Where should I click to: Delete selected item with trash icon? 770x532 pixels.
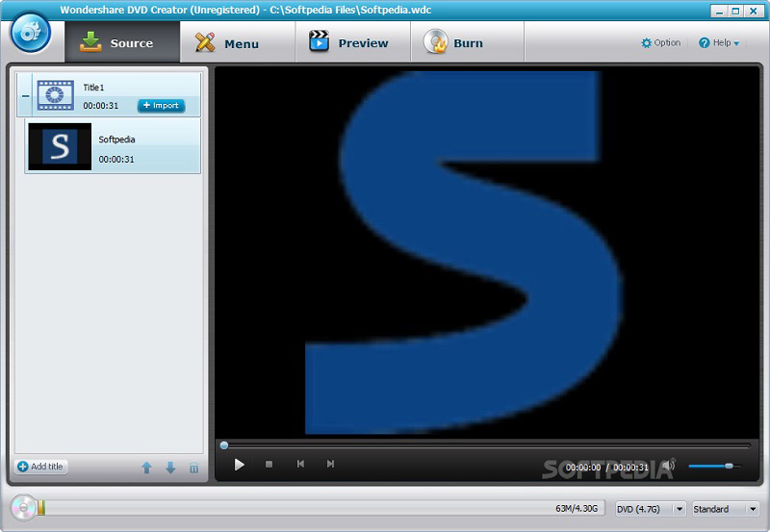coord(193,468)
